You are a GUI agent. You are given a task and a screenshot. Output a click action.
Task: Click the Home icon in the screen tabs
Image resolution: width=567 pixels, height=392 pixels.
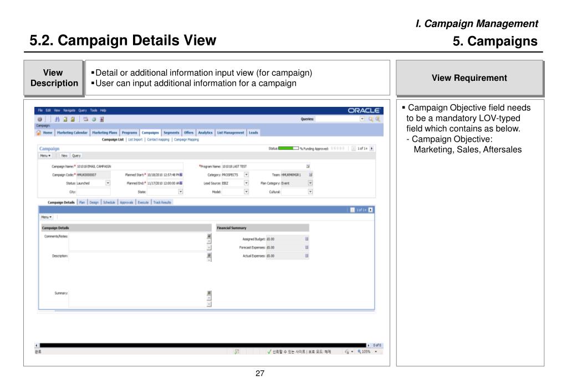pos(38,132)
